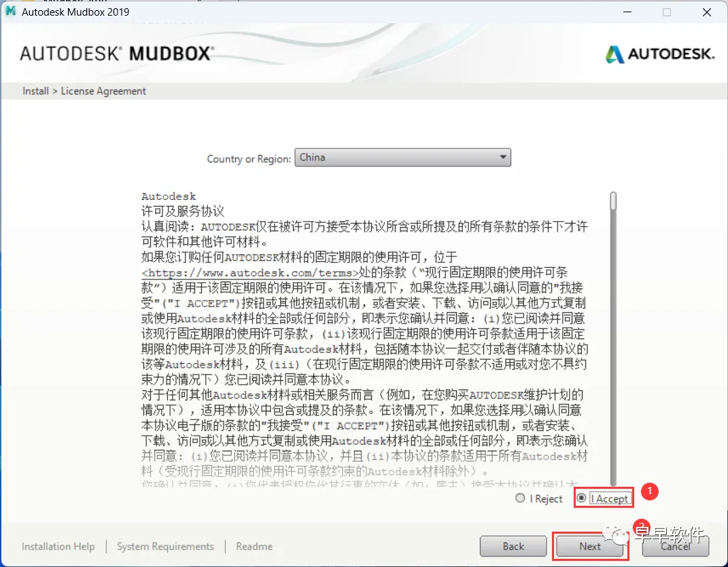728x567 pixels.
Task: Minimize the Mudbox installer window
Action: pyautogui.click(x=627, y=12)
